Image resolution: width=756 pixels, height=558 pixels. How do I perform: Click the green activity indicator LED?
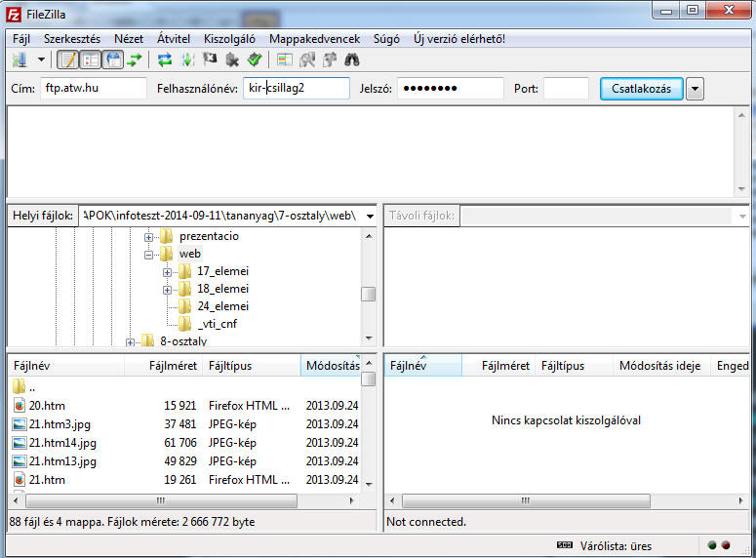712,545
